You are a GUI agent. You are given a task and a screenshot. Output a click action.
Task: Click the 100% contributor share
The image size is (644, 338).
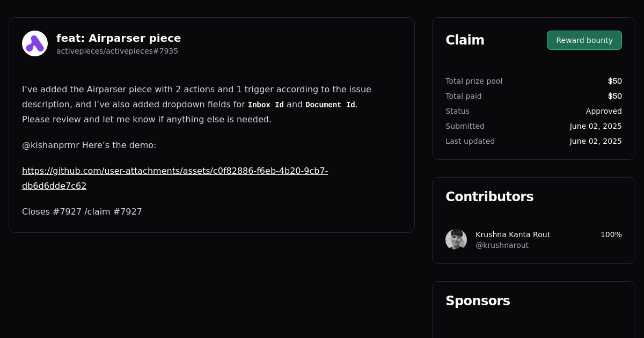[611, 234]
